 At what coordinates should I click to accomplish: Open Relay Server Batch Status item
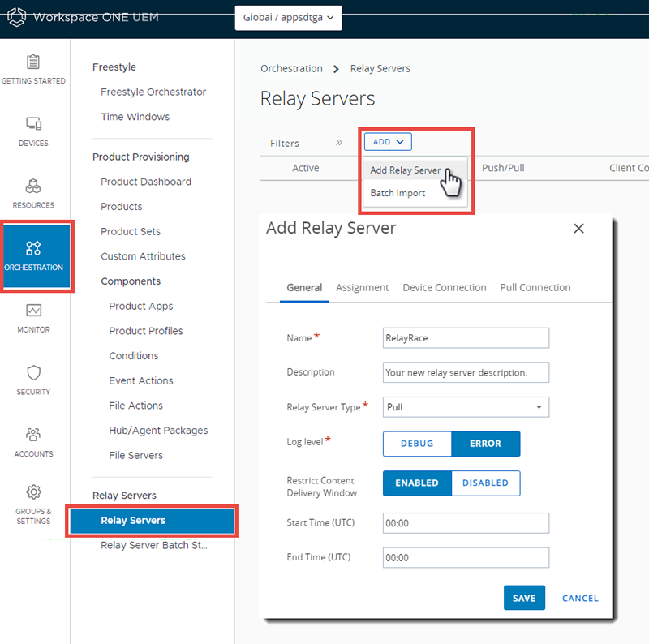click(153, 546)
